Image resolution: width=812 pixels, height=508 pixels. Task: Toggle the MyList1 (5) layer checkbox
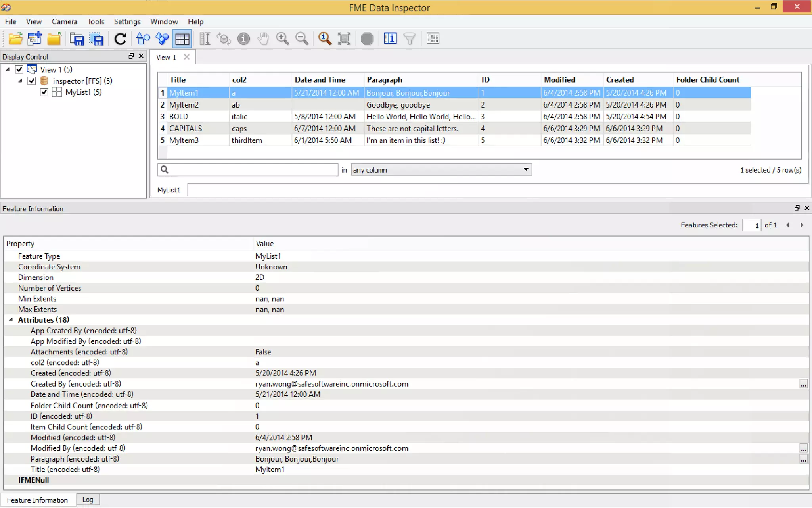coord(44,92)
